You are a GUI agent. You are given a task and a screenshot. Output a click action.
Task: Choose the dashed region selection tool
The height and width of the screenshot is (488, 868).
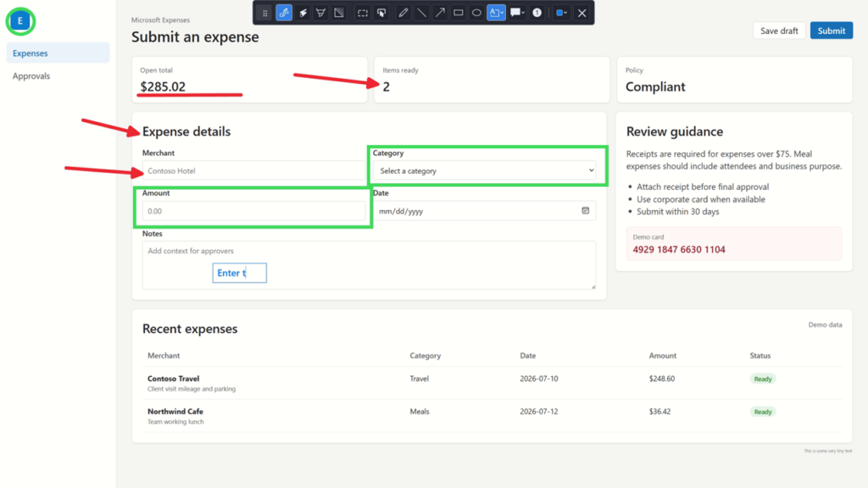363,13
